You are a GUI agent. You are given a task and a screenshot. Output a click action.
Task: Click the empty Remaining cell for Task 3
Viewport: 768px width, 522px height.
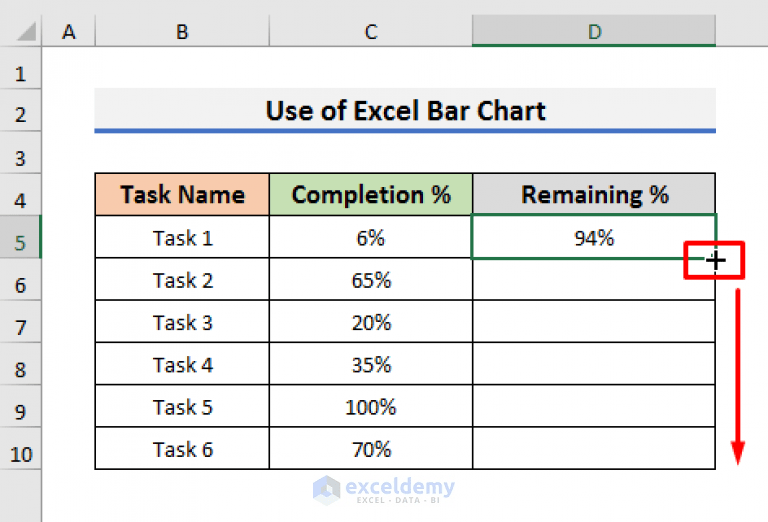pyautogui.click(x=594, y=322)
